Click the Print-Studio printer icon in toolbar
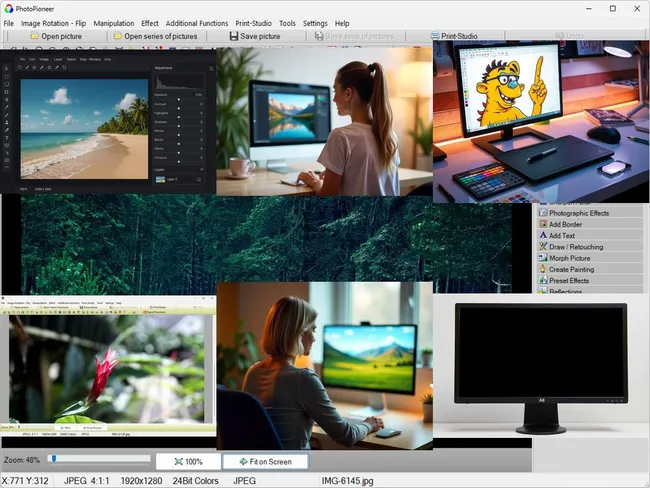The width and height of the screenshot is (650, 488). point(435,36)
